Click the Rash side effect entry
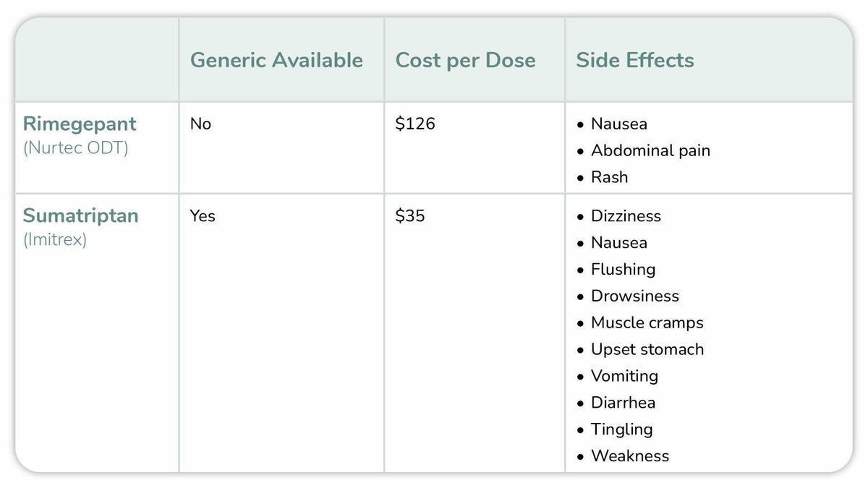The height and width of the screenshot is (488, 868). pos(609,177)
